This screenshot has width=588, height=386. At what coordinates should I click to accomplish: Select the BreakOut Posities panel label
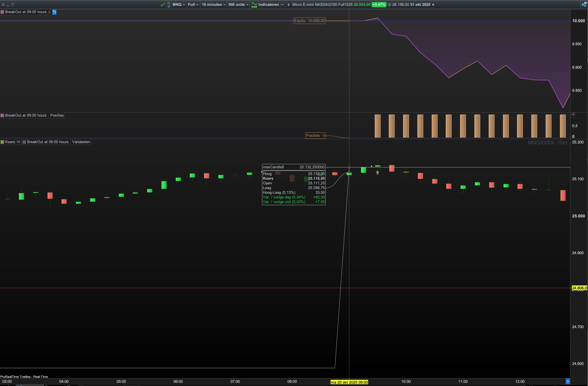(x=34, y=115)
